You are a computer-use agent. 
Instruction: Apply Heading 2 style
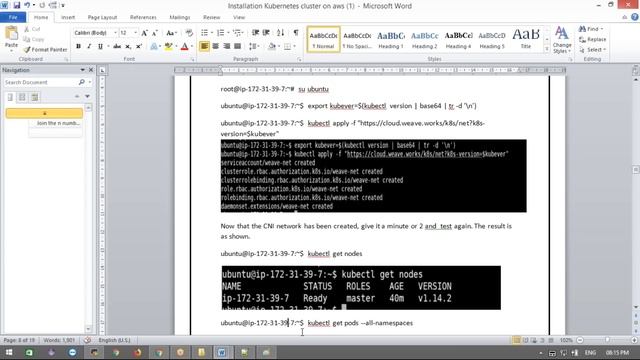click(424, 40)
